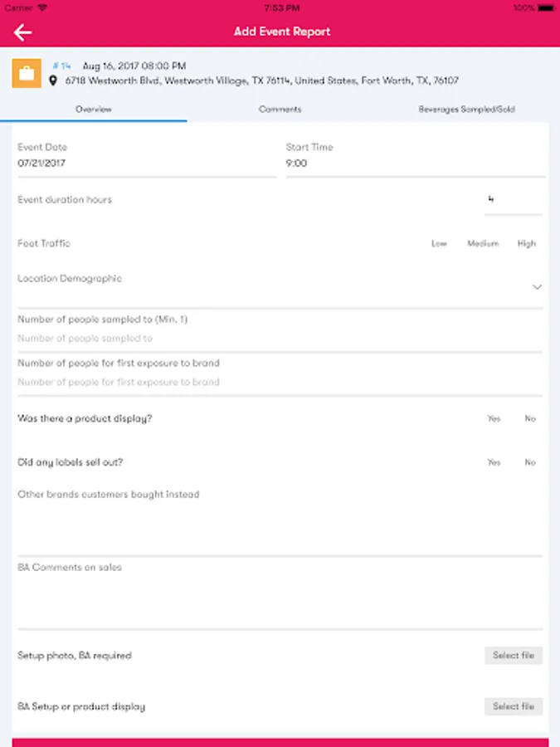Screen dimensions: 560x747
Task: Tap the back arrow icon
Action: (x=22, y=32)
